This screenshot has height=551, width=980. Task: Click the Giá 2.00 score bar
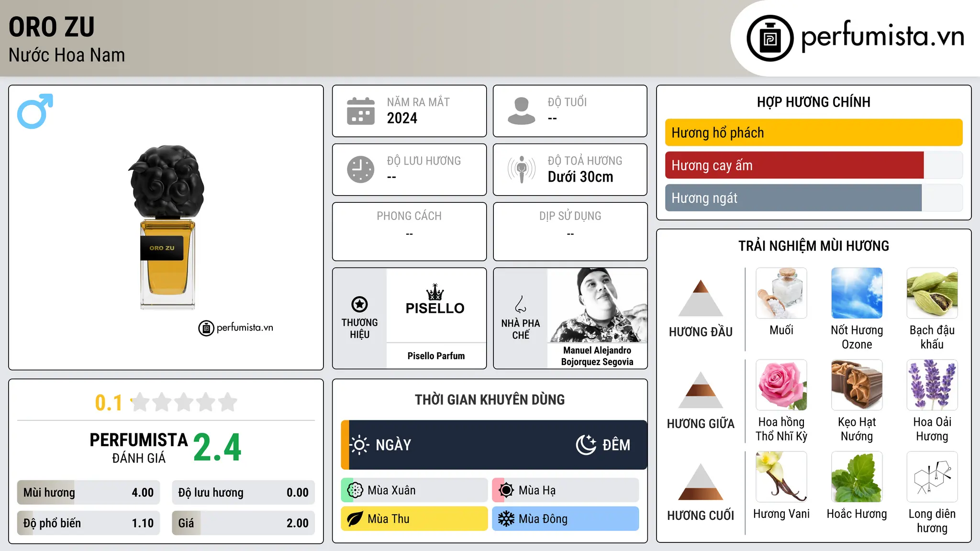click(243, 523)
